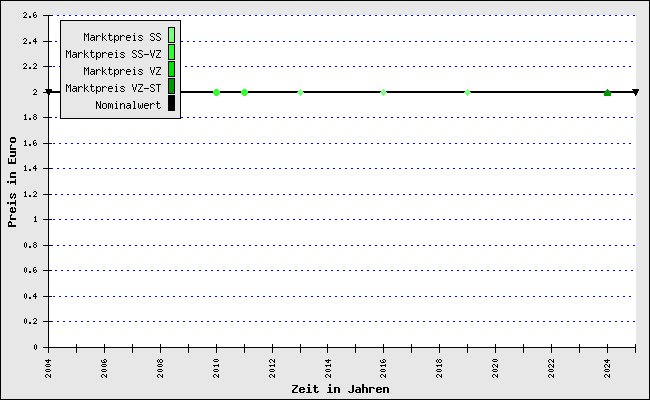Click the 'Nominalwert' legend label
The width and height of the screenshot is (650, 400).
tap(128, 105)
